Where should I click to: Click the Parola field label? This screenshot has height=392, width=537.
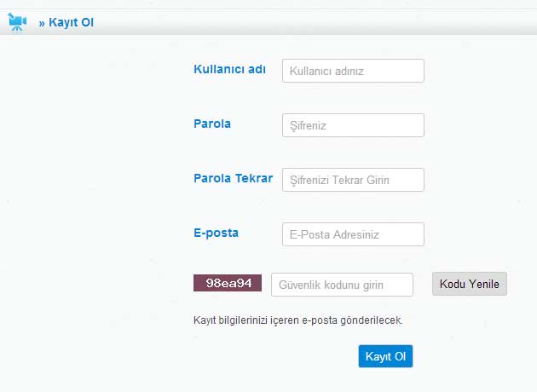212,124
